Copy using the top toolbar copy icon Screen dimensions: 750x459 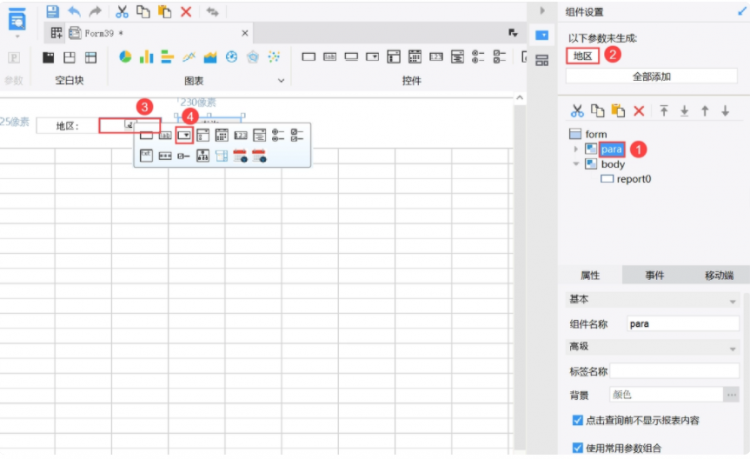[143, 11]
